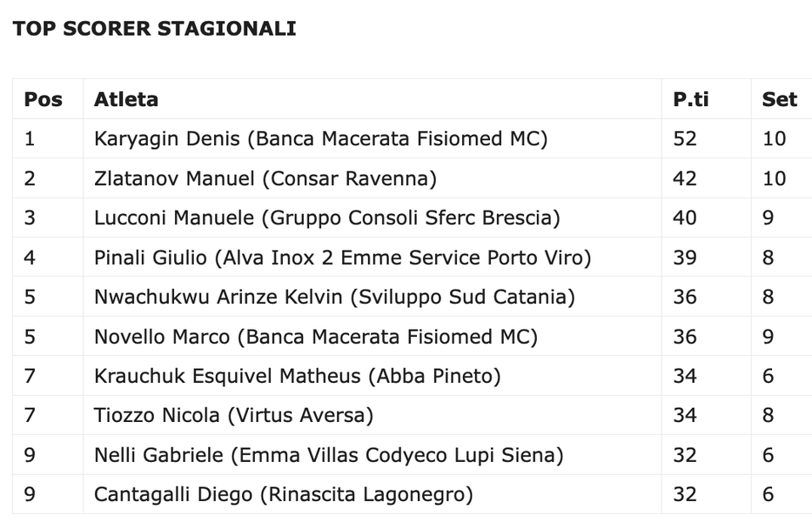This screenshot has height=529, width=812.
Task: Click the "TOP SCORER STAGIONALI" heading
Action: (x=154, y=29)
